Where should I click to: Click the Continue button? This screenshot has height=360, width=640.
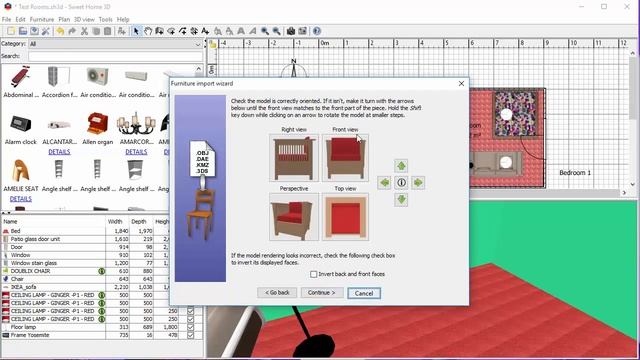(322, 293)
